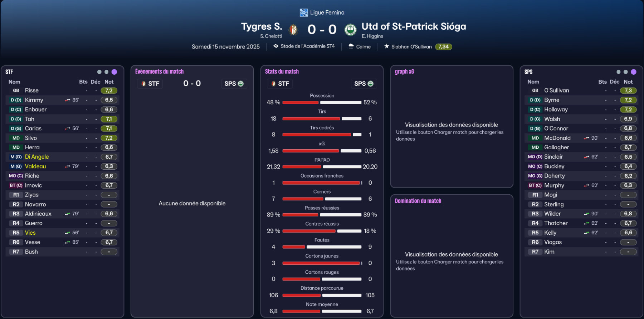The image size is (644, 319).
Task: Click the Ligue Femina competition logo
Action: (x=304, y=13)
